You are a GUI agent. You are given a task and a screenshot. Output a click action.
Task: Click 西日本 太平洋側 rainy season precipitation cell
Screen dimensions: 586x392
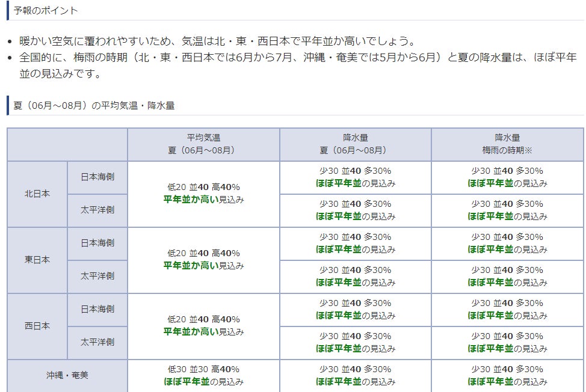pos(507,343)
